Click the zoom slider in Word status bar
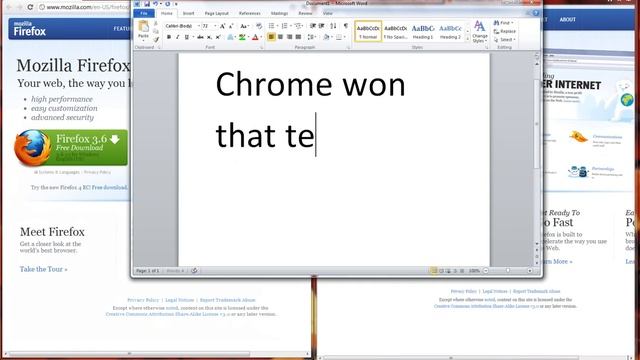The width and height of the screenshot is (640, 360). tap(508, 271)
